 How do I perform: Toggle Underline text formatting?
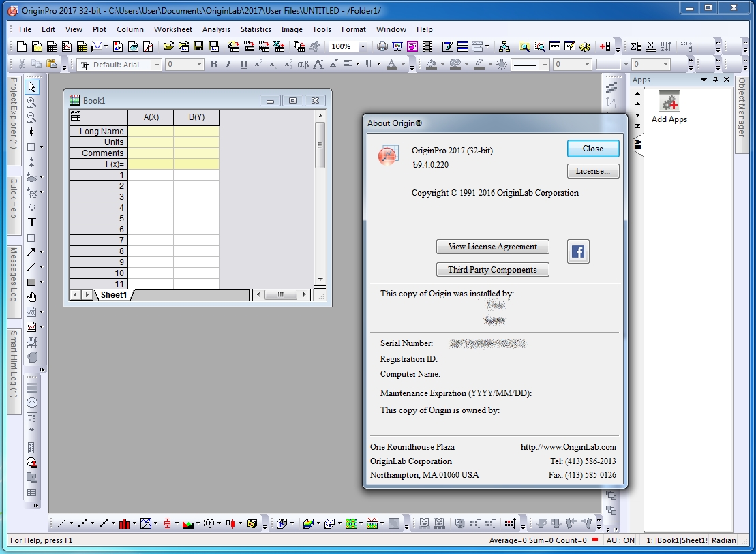click(243, 64)
